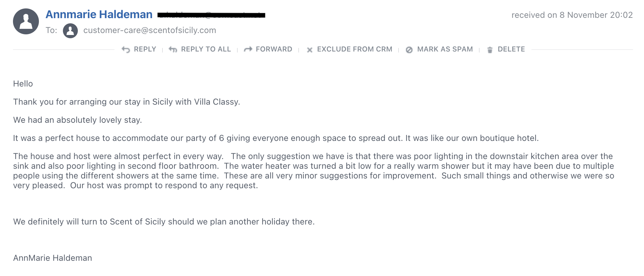Click the large sender avatar icon
The height and width of the screenshot is (276, 644).
[x=26, y=21]
